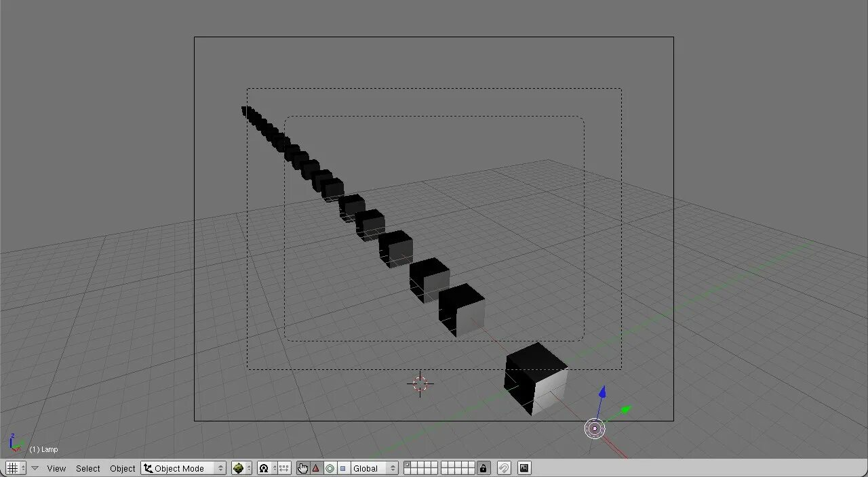Open the editor type selector grid icon
Viewport: 868px width, 477px height.
[16, 468]
